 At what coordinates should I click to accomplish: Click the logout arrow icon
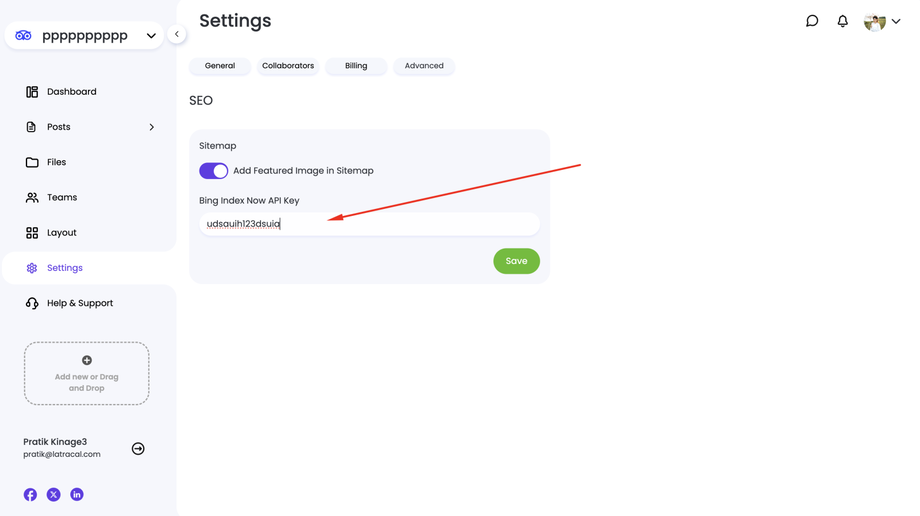(x=138, y=449)
